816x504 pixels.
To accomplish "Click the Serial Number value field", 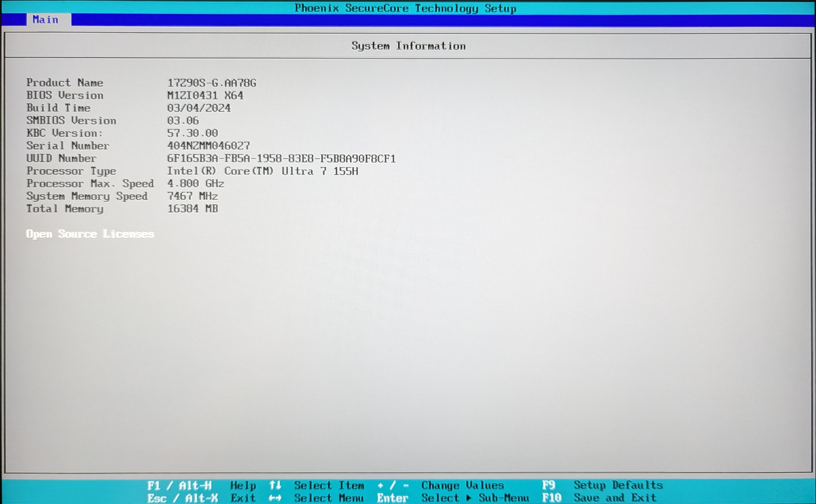I will [209, 146].
